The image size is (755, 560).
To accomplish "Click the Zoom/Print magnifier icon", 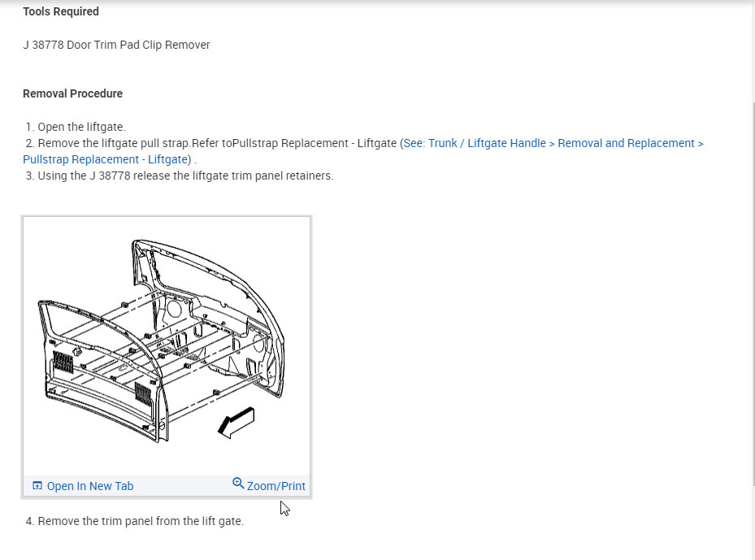I will (238, 483).
